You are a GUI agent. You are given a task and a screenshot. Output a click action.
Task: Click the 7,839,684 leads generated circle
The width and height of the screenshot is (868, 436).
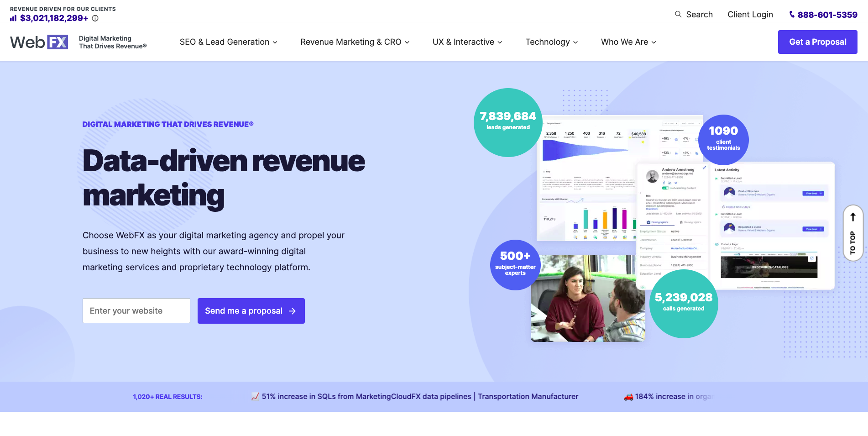tap(508, 122)
